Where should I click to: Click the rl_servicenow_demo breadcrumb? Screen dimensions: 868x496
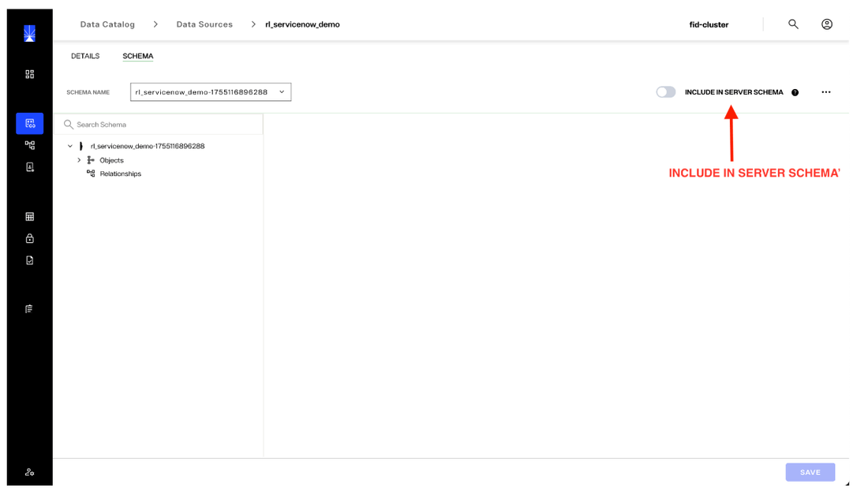pos(302,24)
